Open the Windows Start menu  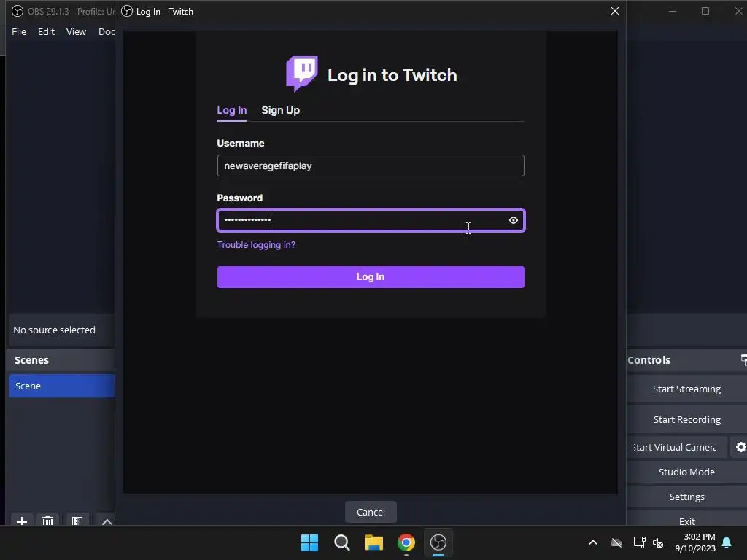309,542
